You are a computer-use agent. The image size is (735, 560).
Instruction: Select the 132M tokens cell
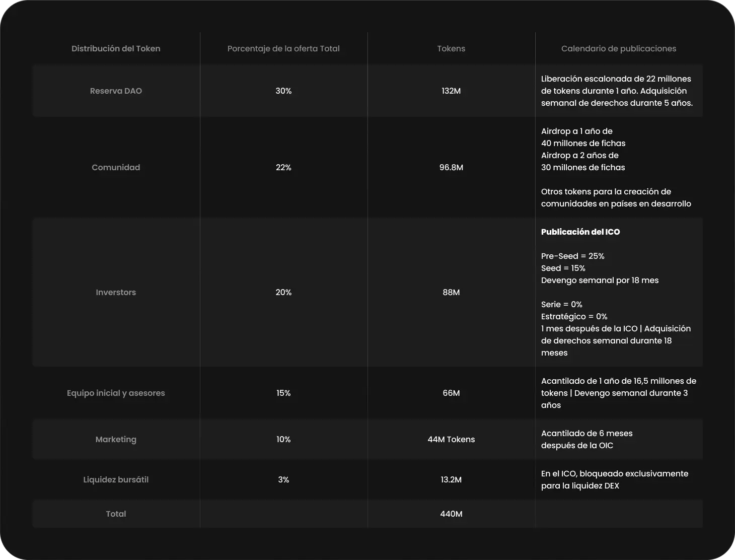pos(451,91)
